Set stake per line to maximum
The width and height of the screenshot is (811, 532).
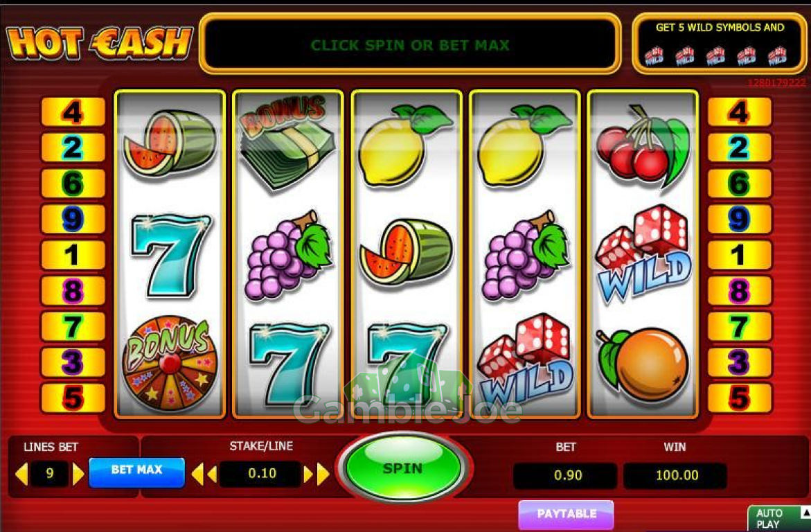(x=323, y=474)
